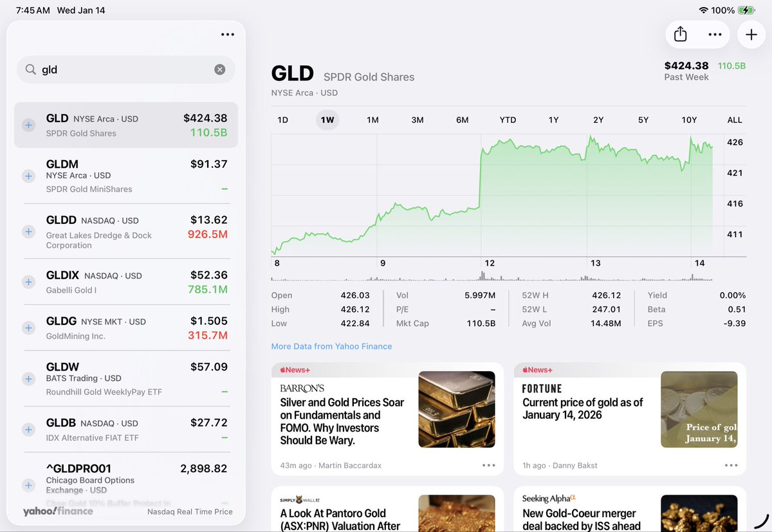Image resolution: width=772 pixels, height=532 pixels.
Task: Select GLDD Great Lakes Dredge result
Action: [x=125, y=232]
